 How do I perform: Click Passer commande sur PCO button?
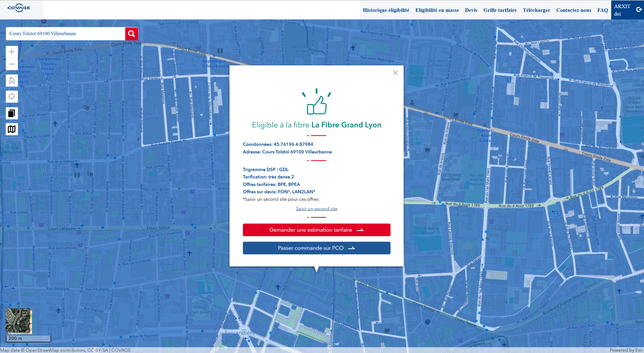point(316,248)
